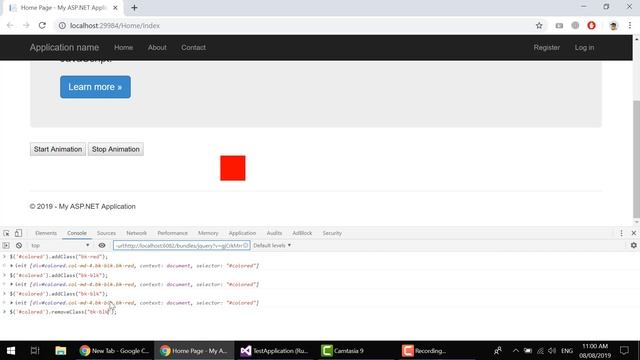The height and width of the screenshot is (360, 640).
Task: Create a live expression with the eye icon
Action: tap(102, 245)
